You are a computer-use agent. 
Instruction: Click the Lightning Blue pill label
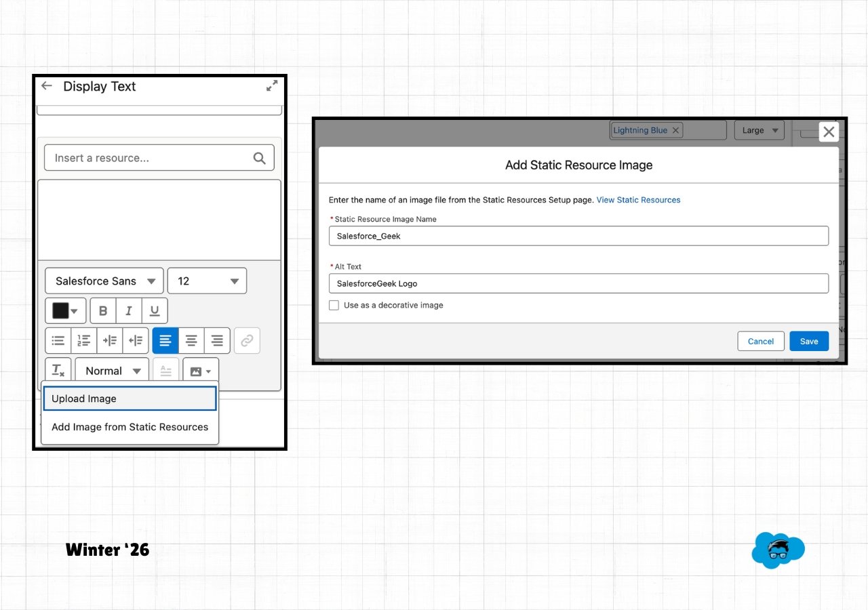[640, 130]
